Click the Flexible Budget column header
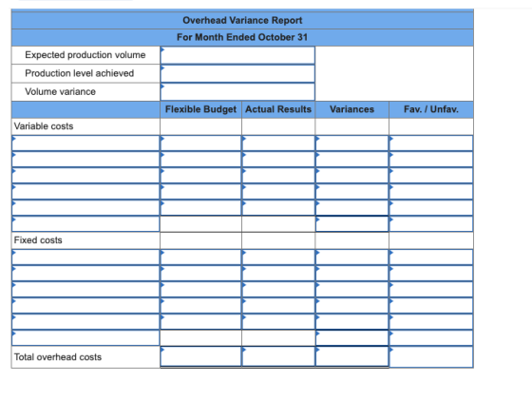532x400 pixels. coord(200,109)
